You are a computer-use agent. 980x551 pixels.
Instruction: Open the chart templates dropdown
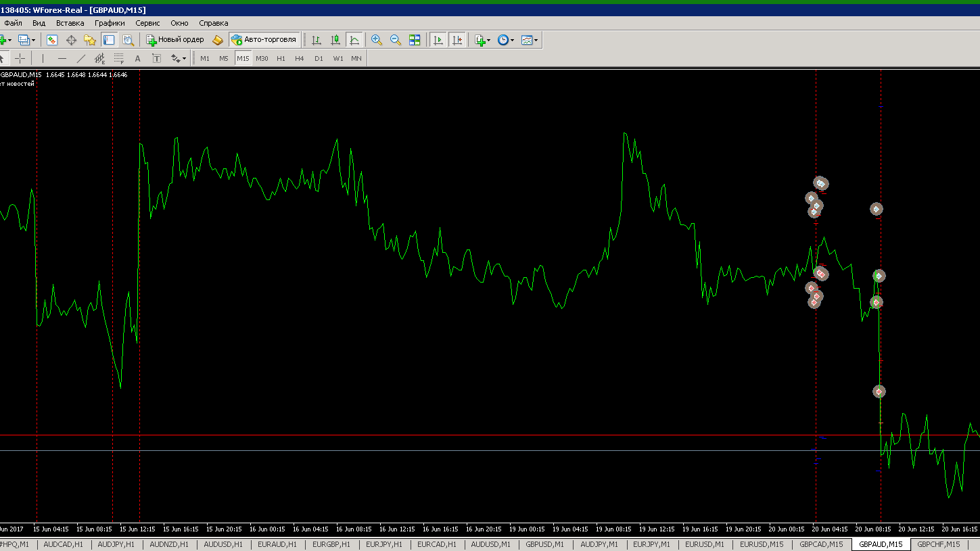(x=530, y=40)
